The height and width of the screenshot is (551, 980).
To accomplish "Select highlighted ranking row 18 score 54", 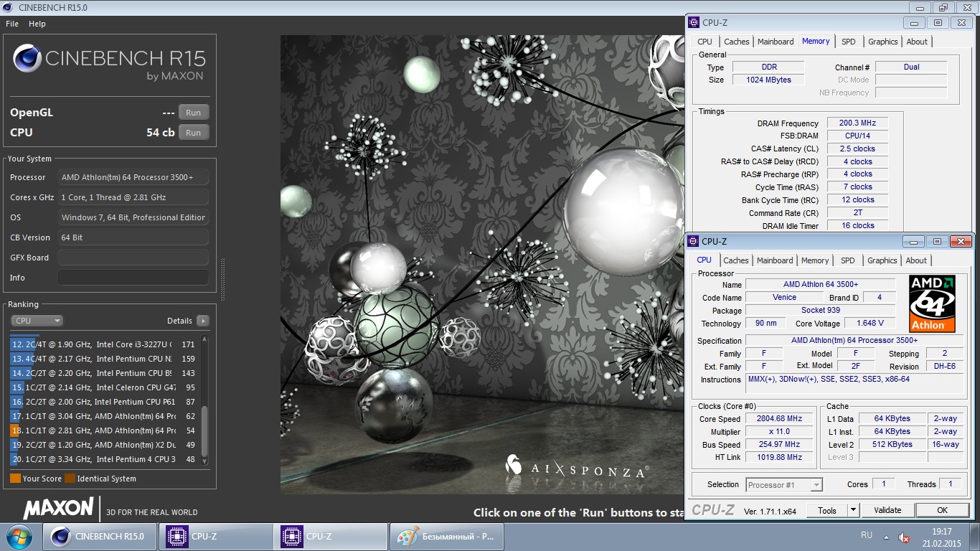I will [104, 430].
